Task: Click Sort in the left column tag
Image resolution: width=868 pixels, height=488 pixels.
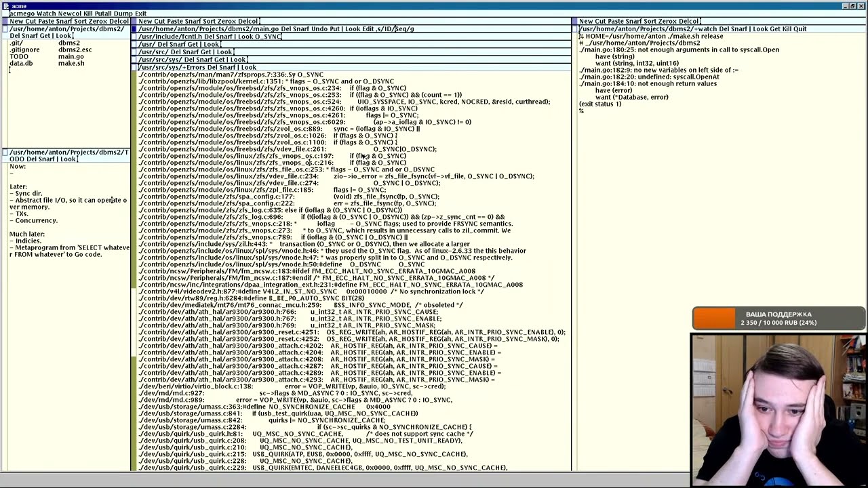Action: tap(79, 22)
